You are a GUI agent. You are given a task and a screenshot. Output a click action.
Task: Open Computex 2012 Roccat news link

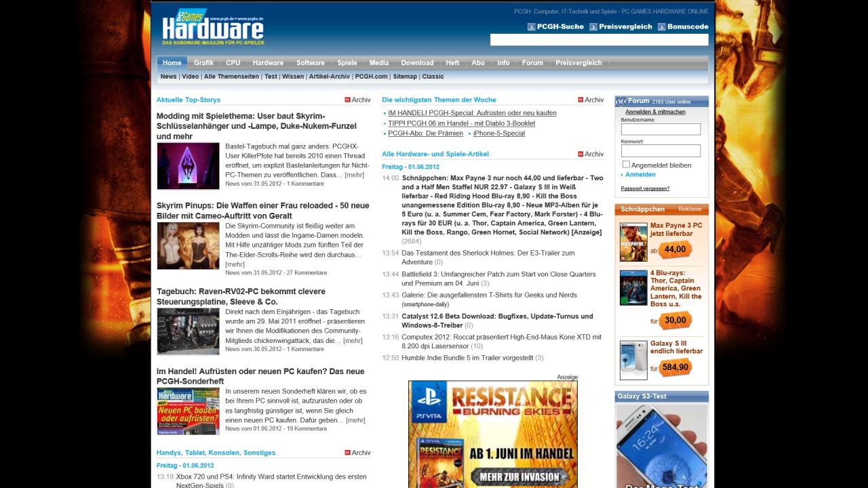(501, 342)
